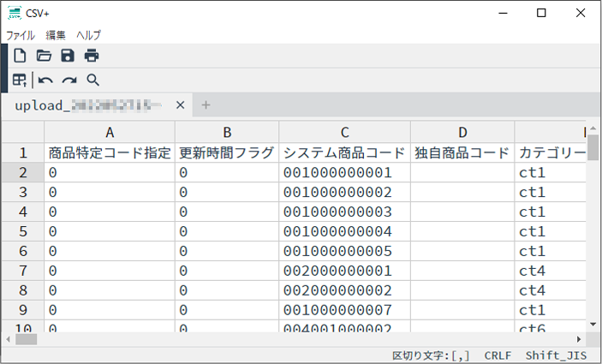Minimize the CSV+ window
The image size is (602, 364).
point(503,13)
